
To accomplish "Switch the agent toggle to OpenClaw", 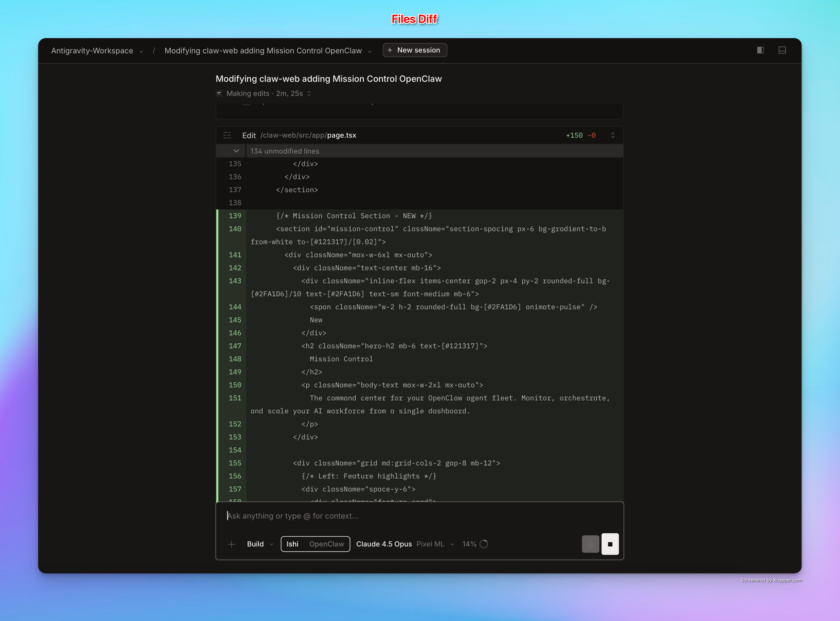I will [x=326, y=544].
